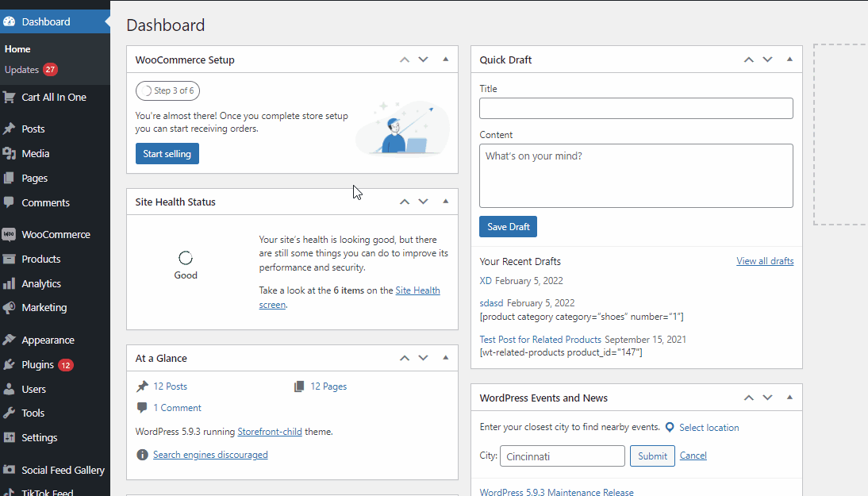This screenshot has width=868, height=496.
Task: Click the Start selling button
Action: click(167, 154)
